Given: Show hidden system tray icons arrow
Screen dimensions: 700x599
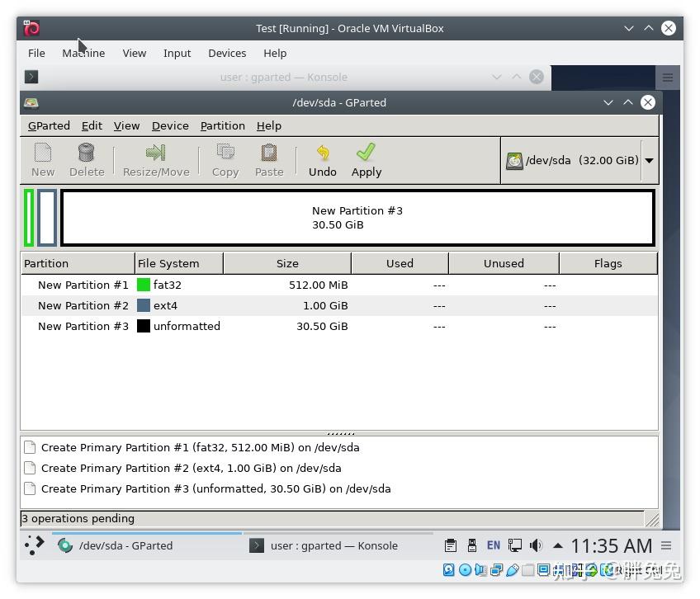Looking at the screenshot, I should pos(557,545).
